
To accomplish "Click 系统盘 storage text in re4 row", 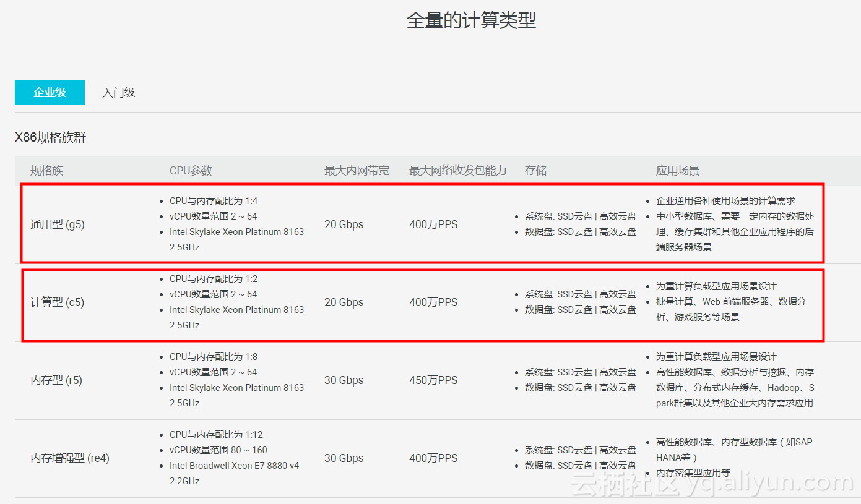I will click(581, 450).
